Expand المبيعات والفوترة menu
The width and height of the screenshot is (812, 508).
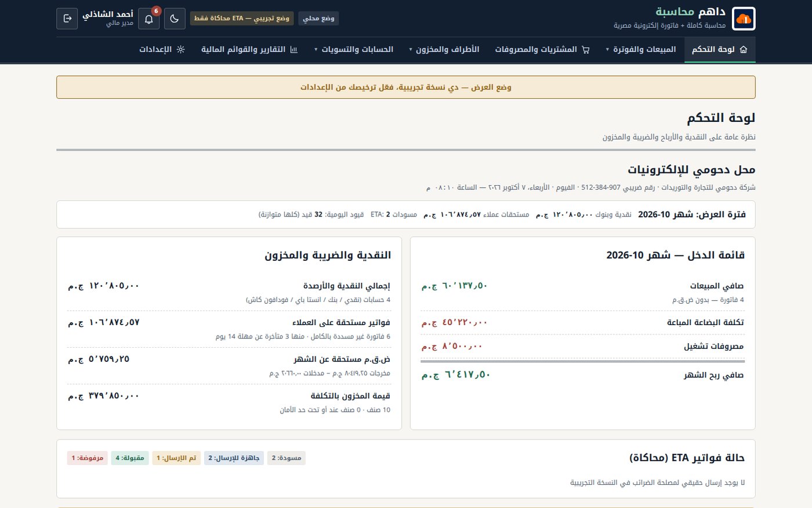(641, 49)
